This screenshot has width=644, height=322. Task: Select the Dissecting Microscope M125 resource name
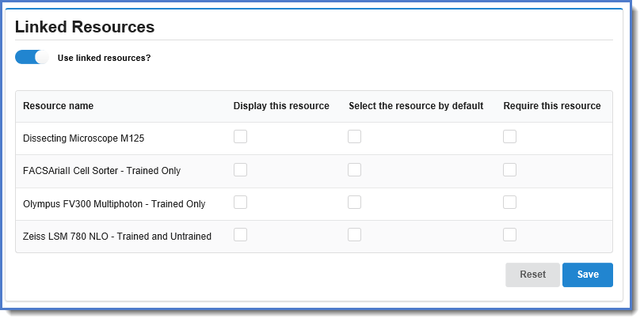[83, 138]
